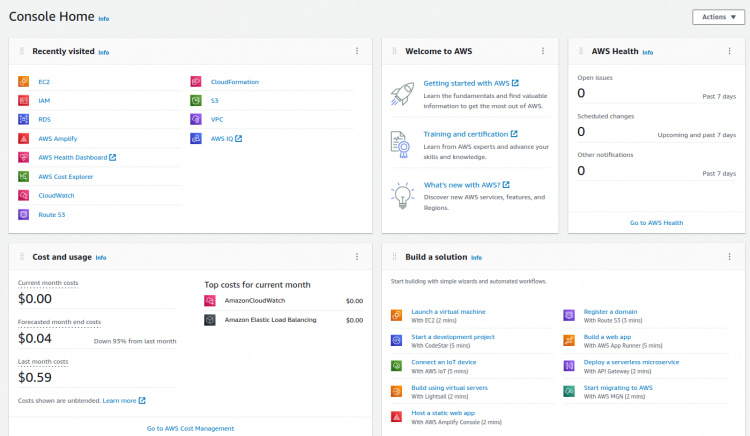Click the AWS Cost Explorer icon

(x=24, y=177)
